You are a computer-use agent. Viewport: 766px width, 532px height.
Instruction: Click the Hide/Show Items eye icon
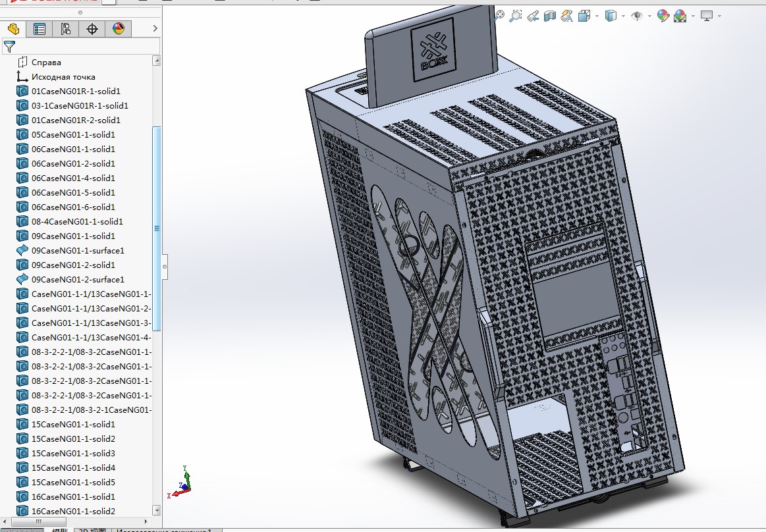point(636,16)
